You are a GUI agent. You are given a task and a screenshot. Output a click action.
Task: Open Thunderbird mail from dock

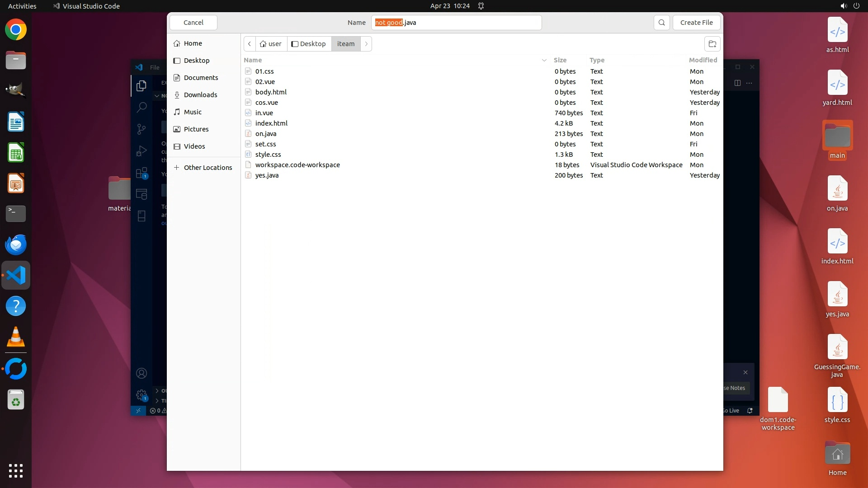point(16,245)
